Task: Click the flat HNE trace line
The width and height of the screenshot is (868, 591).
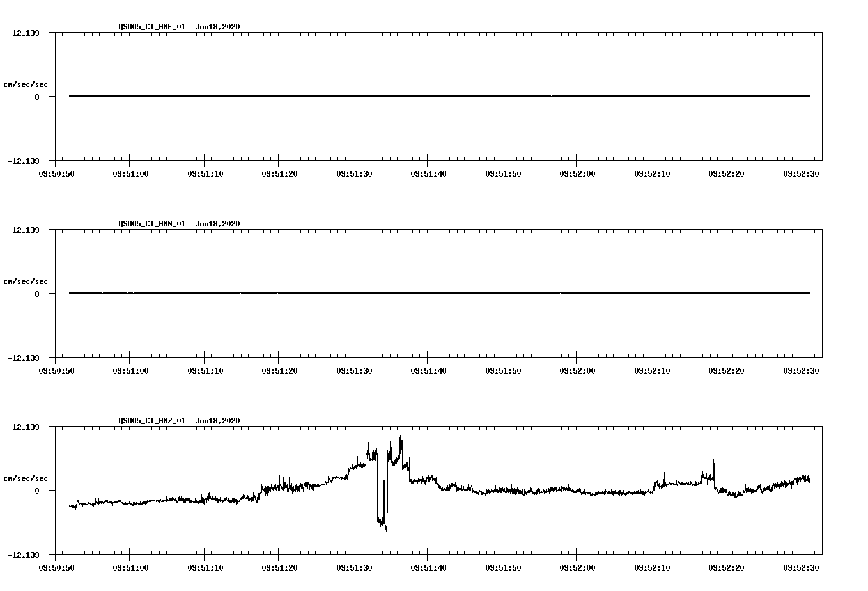Action: click(x=439, y=96)
